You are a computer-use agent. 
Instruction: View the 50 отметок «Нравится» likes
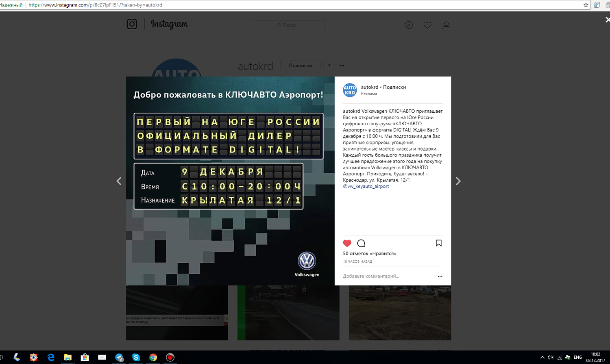point(370,253)
